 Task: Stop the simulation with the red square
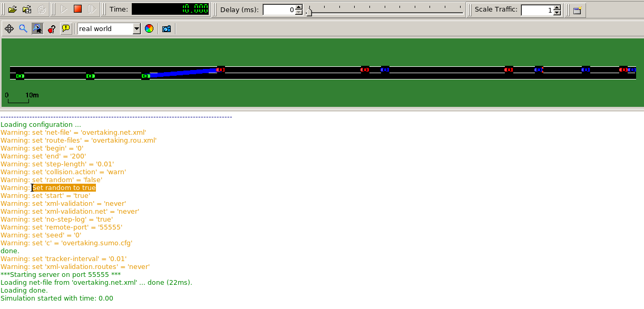click(x=77, y=9)
